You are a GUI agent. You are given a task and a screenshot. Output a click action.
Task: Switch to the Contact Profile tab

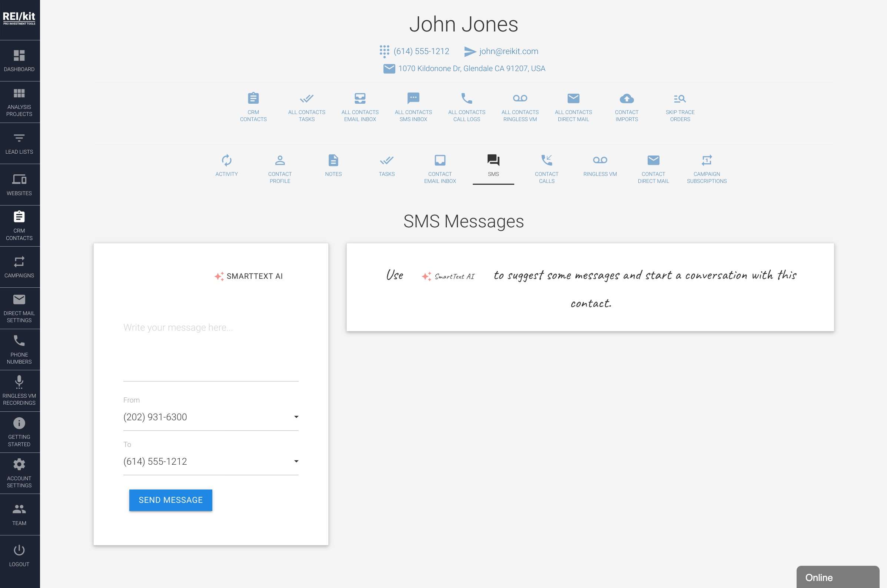pyautogui.click(x=280, y=169)
